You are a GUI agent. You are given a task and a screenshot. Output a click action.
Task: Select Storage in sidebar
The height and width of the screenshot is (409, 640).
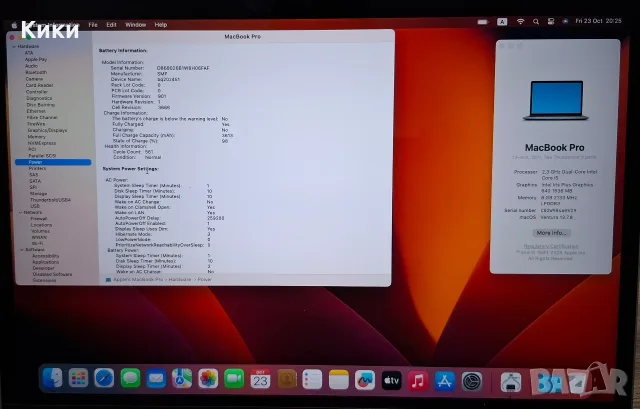click(x=38, y=194)
